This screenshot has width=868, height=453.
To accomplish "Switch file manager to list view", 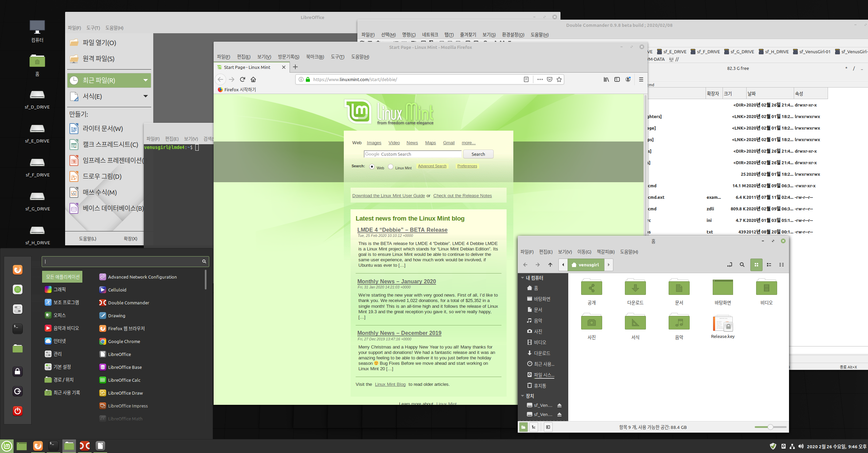I will (769, 265).
